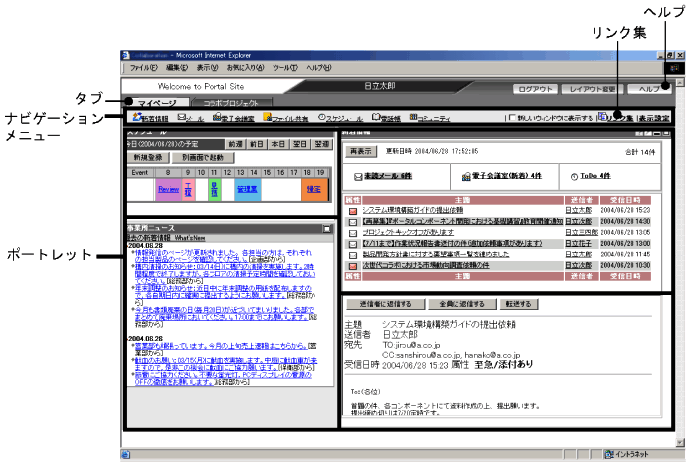Open the mail システム環境構築ガイドの提出依頼

pos(413,211)
